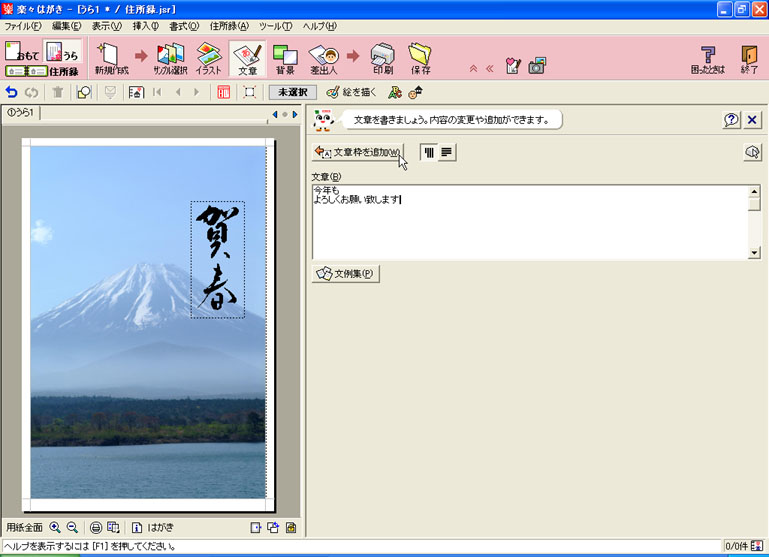Click the zoom in magnifier icon
Viewport: 769px width, 557px height.
[x=55, y=527]
